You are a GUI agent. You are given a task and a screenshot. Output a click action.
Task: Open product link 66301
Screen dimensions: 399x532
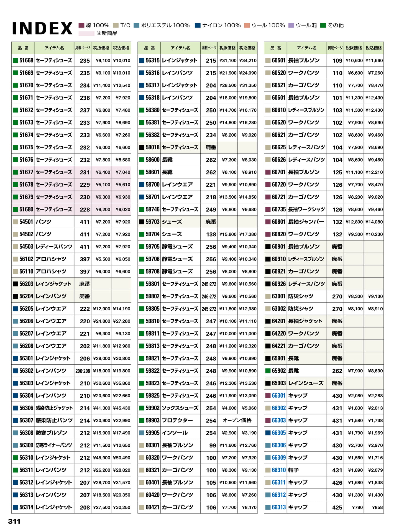[278, 396]
